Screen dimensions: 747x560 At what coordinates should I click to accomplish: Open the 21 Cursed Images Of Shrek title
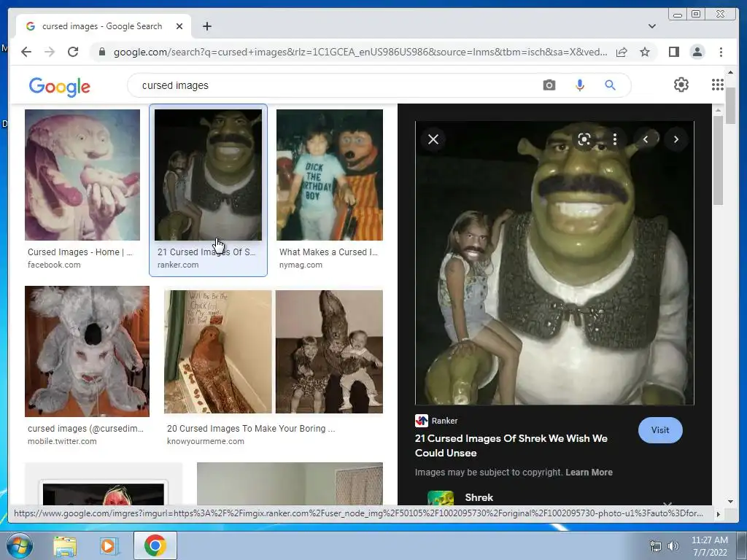[x=511, y=446]
